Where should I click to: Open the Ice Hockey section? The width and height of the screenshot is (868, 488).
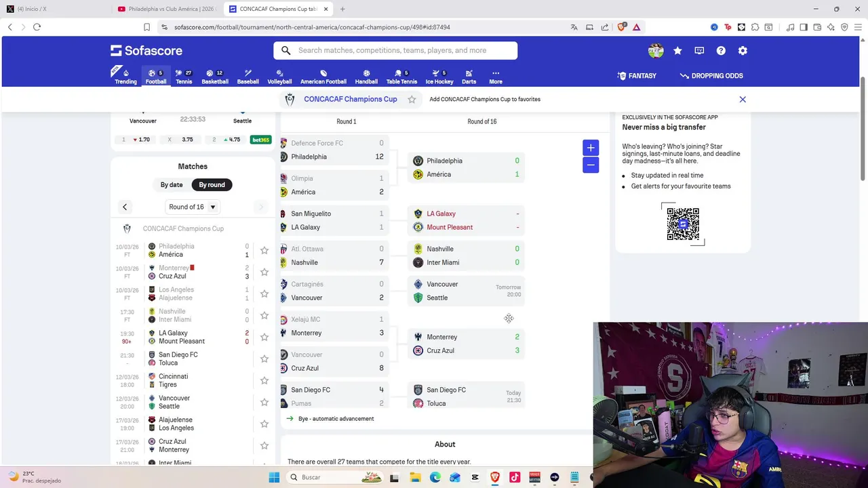click(x=439, y=76)
